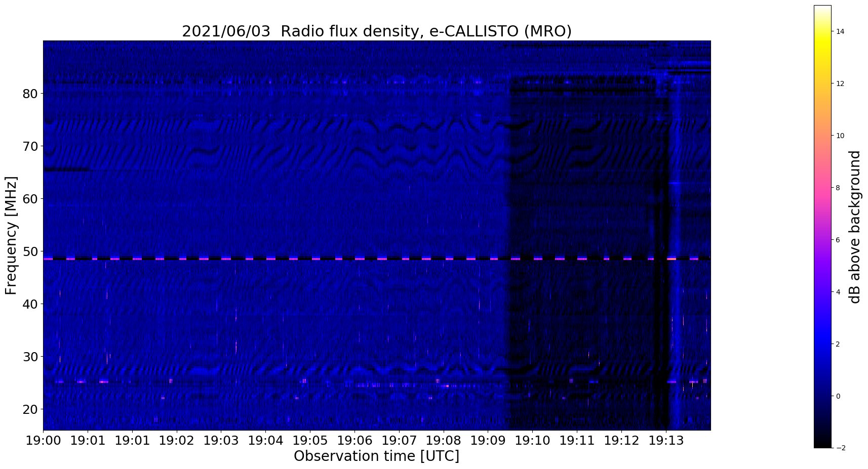Click the 19:11 time tick label
Viewport: 868px width, 469px height.
(577, 440)
